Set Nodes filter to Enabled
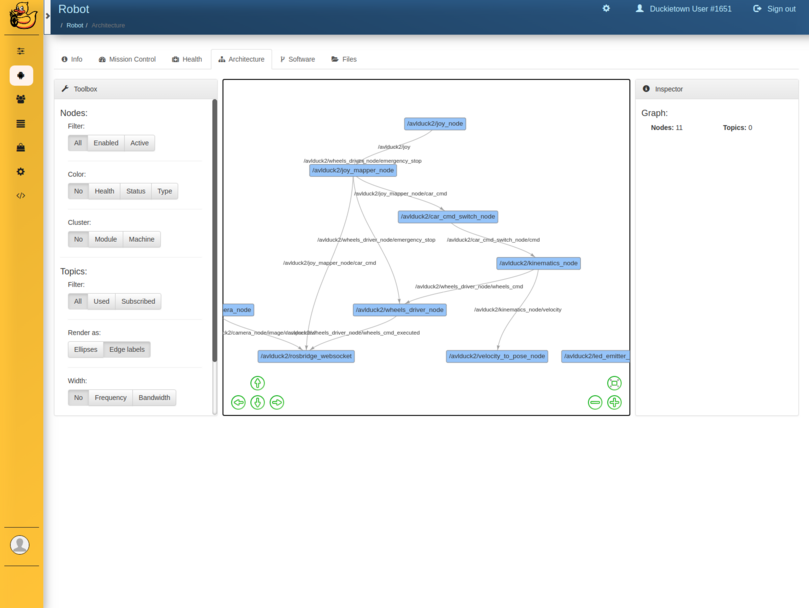Image resolution: width=809 pixels, height=608 pixels. (x=106, y=143)
